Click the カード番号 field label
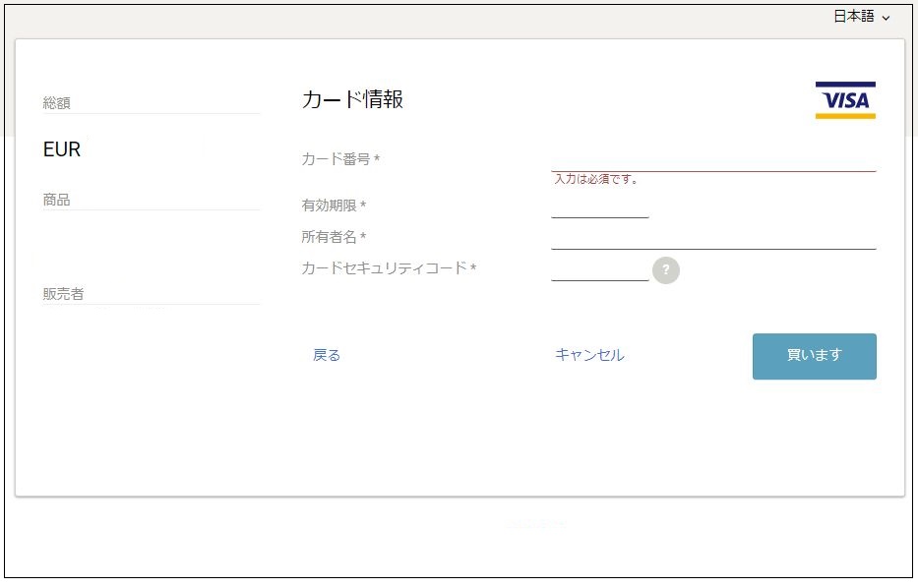The width and height of the screenshot is (918, 588). click(x=340, y=159)
